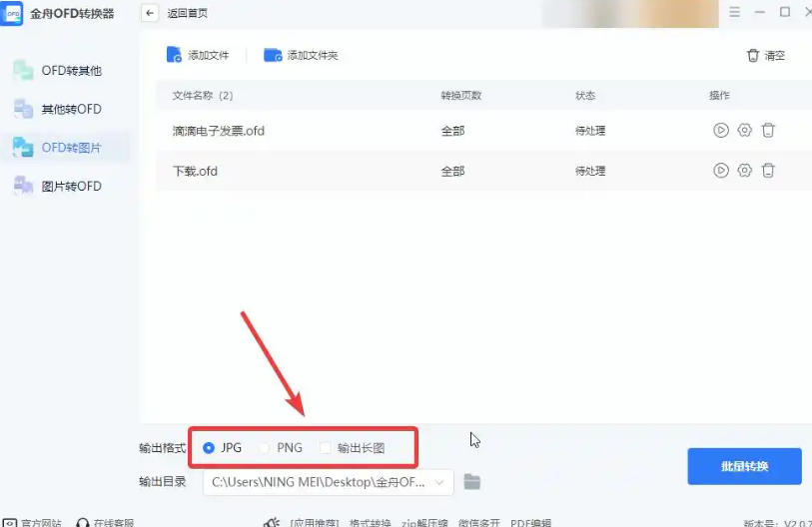Open the hamburger menu in title bar
This screenshot has height=527, width=812.
click(734, 12)
